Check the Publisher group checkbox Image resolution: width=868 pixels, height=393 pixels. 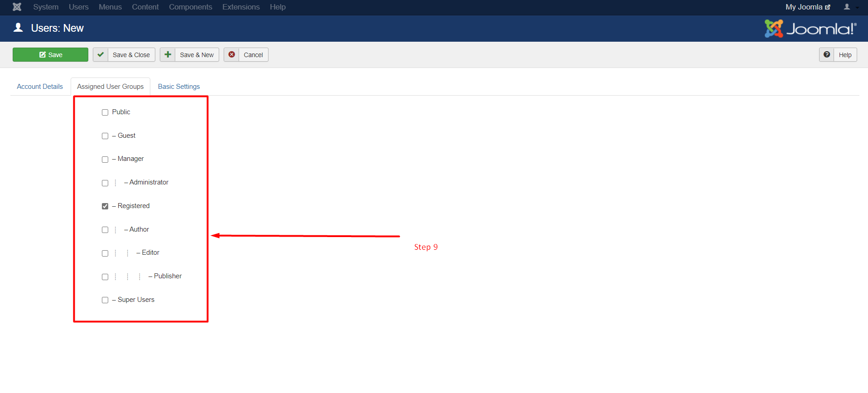point(105,277)
